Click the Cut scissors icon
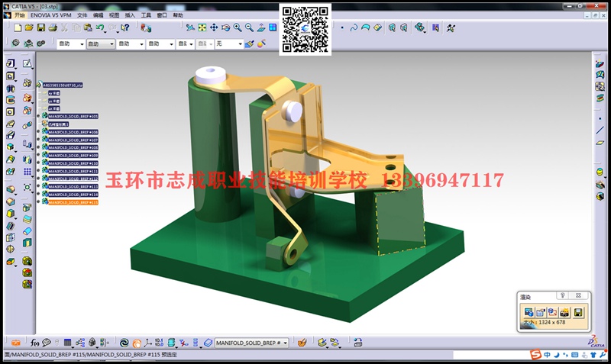Image resolution: width=611 pixels, height=364 pixels. [64, 27]
